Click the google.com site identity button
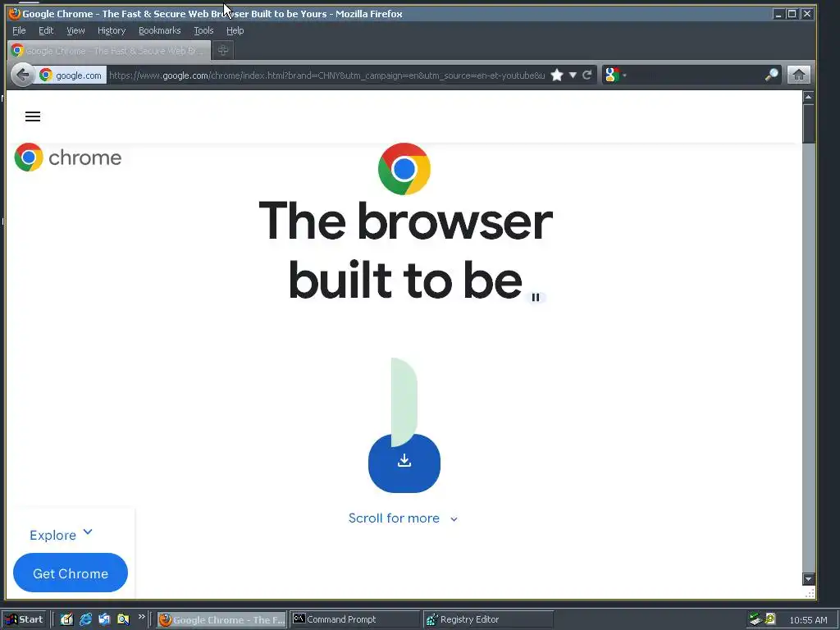The height and width of the screenshot is (630, 840). [x=71, y=75]
